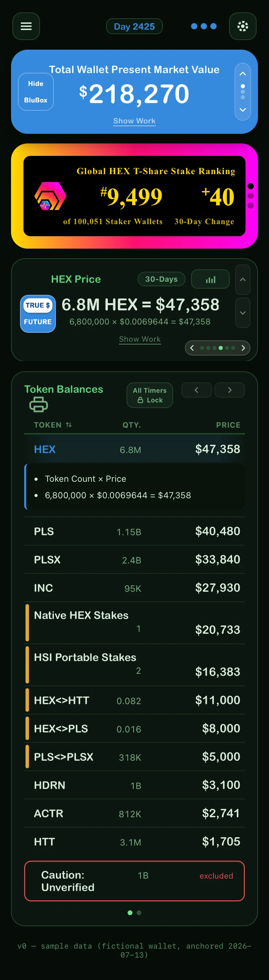
Task: Expand HEX Price panel with down chevron
Action: click(x=243, y=313)
